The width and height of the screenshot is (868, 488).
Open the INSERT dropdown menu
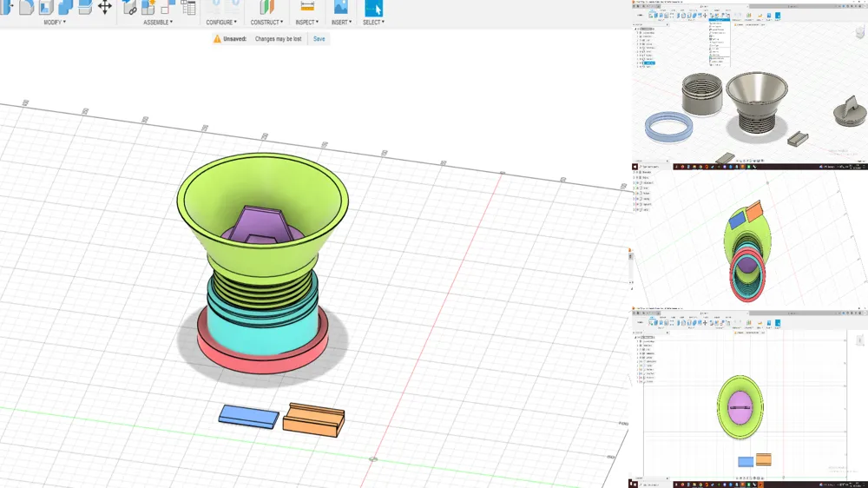(x=341, y=23)
